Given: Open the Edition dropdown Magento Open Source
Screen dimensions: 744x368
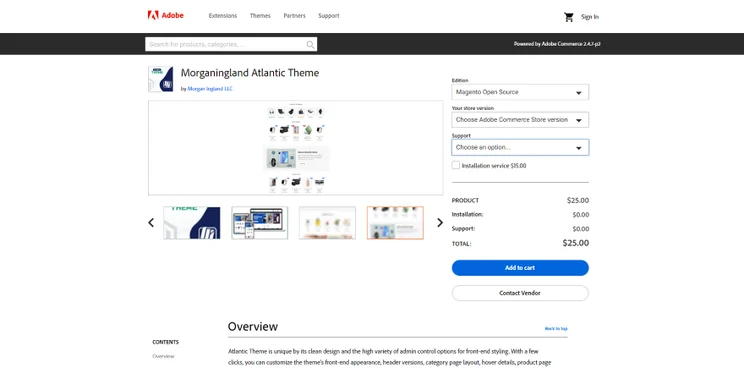Looking at the screenshot, I should tap(520, 92).
